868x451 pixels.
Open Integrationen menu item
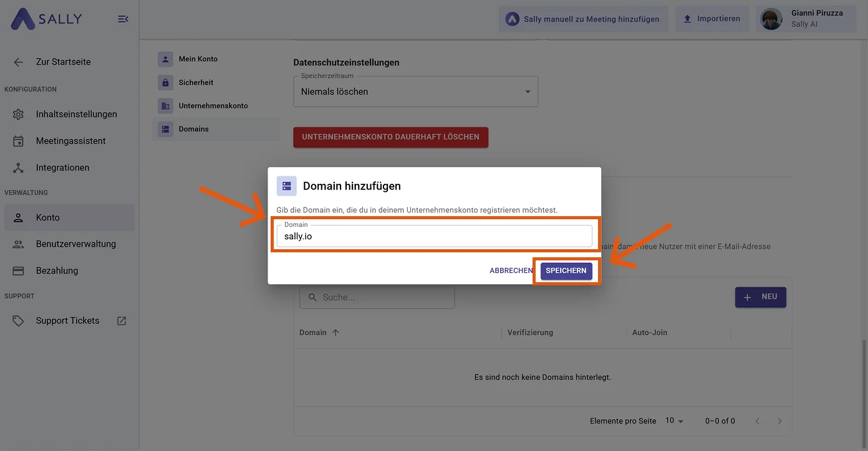pos(69,168)
